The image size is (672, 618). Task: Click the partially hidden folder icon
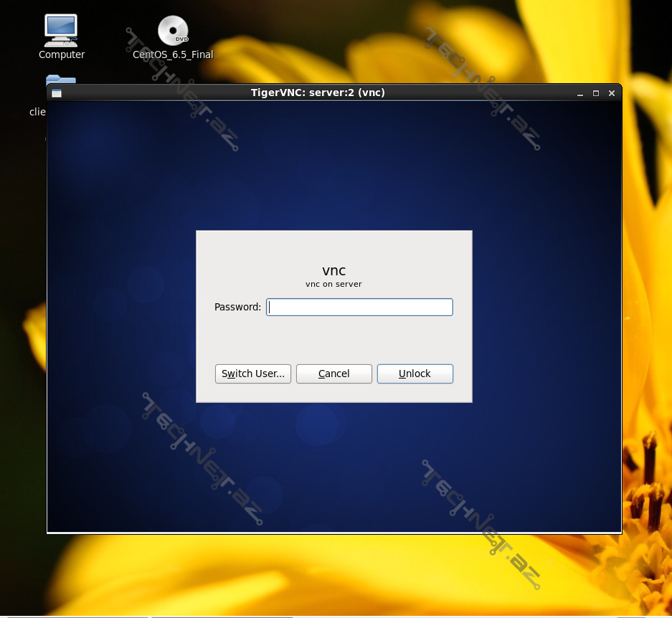(x=60, y=79)
